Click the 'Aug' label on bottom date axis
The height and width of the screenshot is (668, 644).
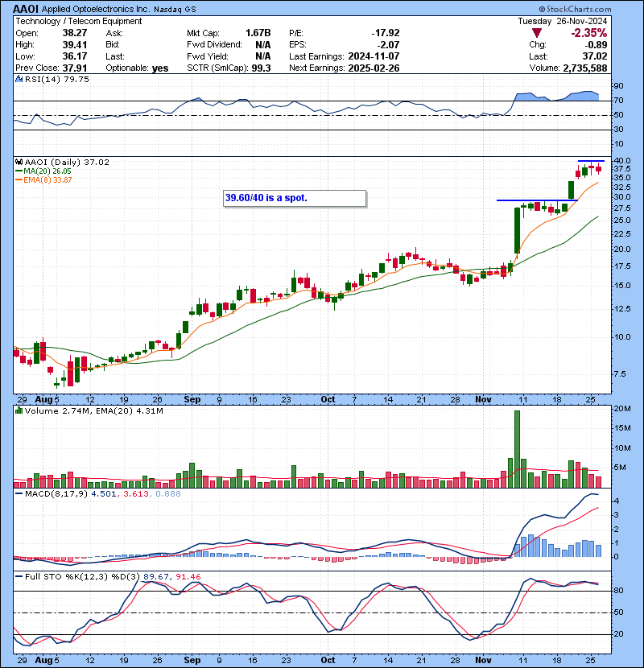point(43,660)
